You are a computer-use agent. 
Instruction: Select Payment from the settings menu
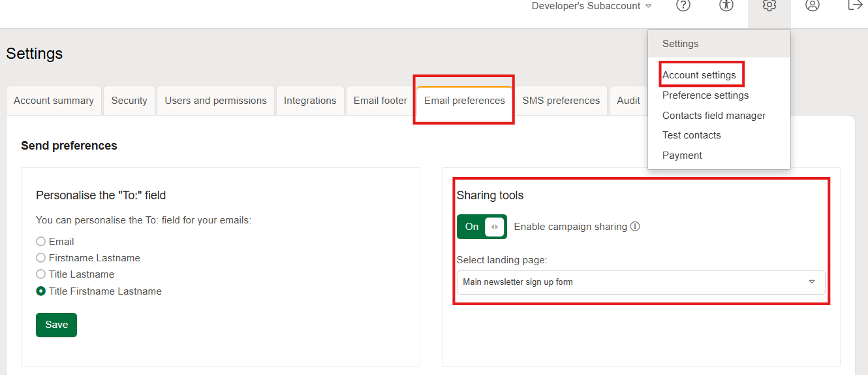(x=682, y=155)
